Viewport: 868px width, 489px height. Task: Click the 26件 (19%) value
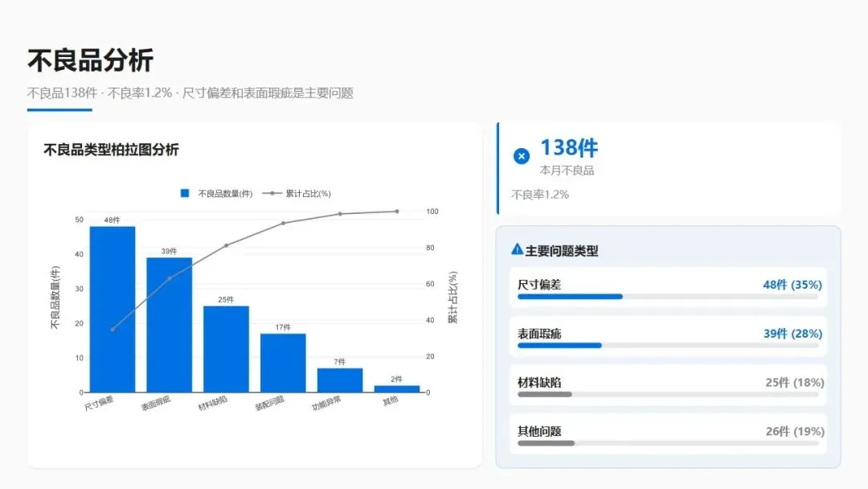point(795,431)
